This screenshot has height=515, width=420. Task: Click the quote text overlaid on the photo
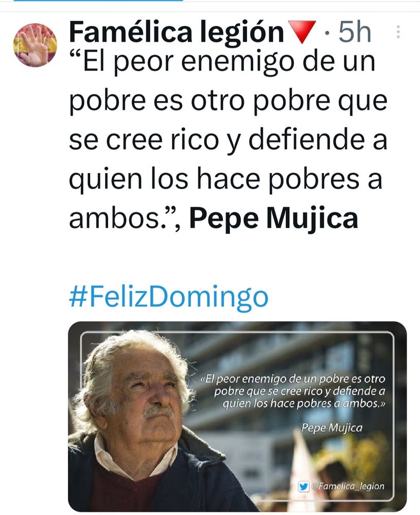click(x=292, y=391)
